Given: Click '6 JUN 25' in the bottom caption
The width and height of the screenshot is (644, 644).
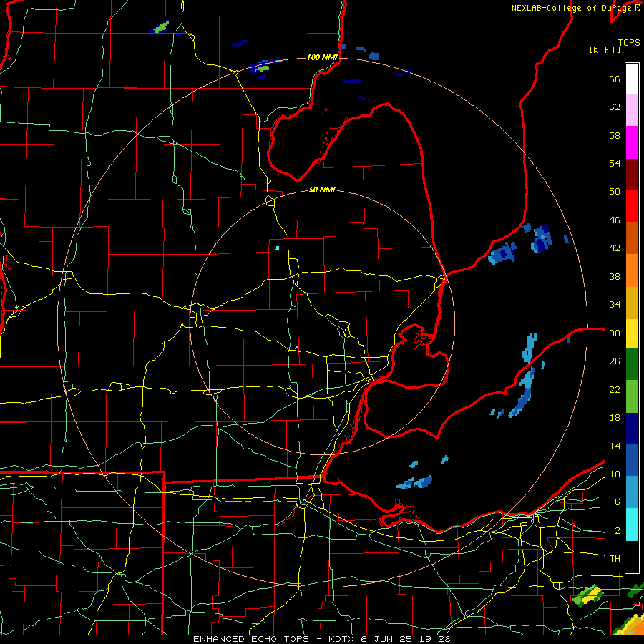Looking at the screenshot, I should (386, 639).
